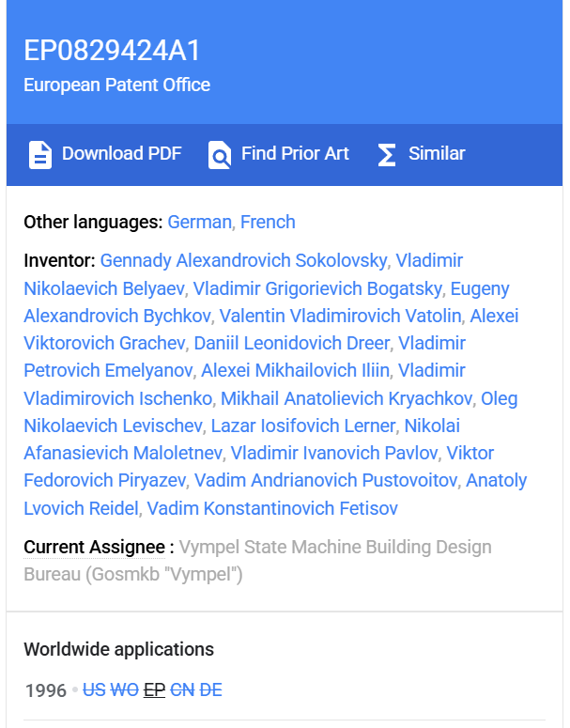
Task: Click inventor Mikhail Anatolievich Kryachkov
Action: 347,398
